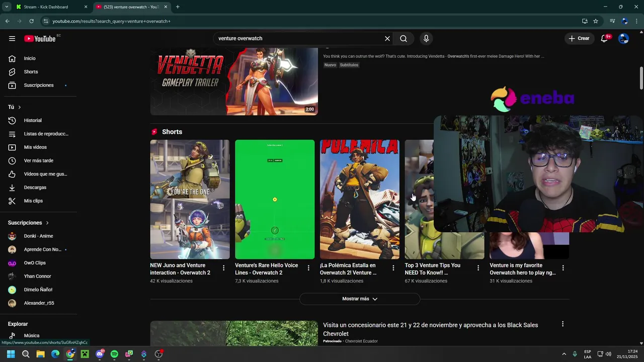The height and width of the screenshot is (362, 644).
Task: Open Mis clips scissors icon
Action: 12,201
